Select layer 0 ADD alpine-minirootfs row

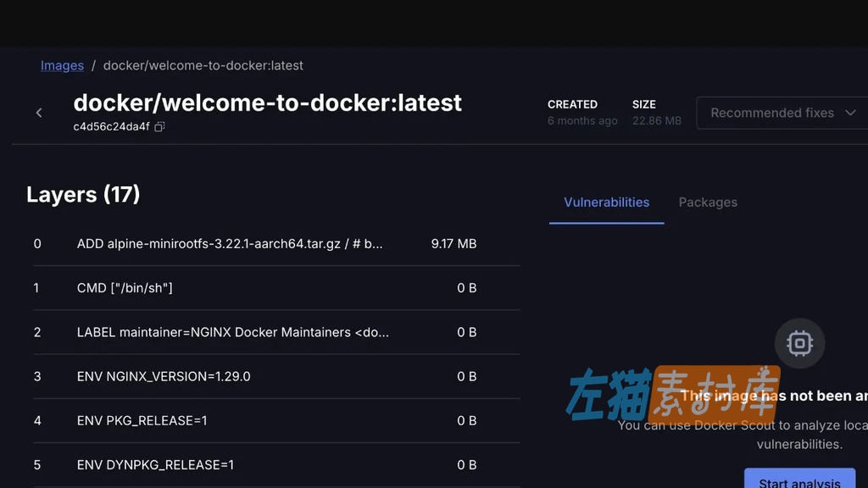pyautogui.click(x=276, y=244)
